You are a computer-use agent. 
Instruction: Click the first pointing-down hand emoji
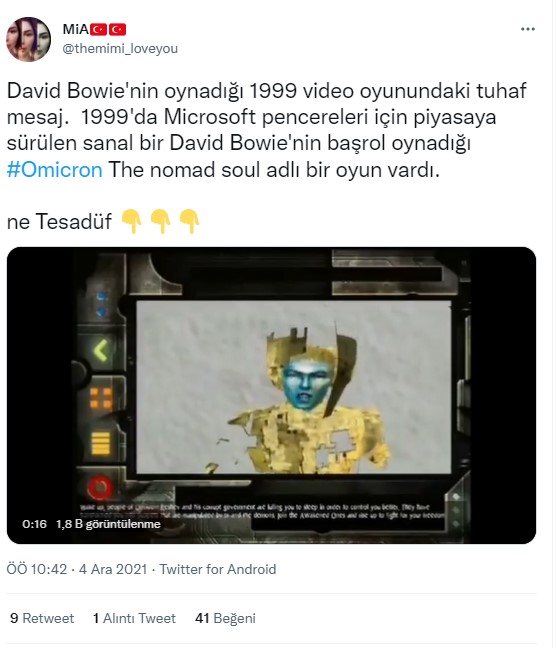(x=131, y=221)
